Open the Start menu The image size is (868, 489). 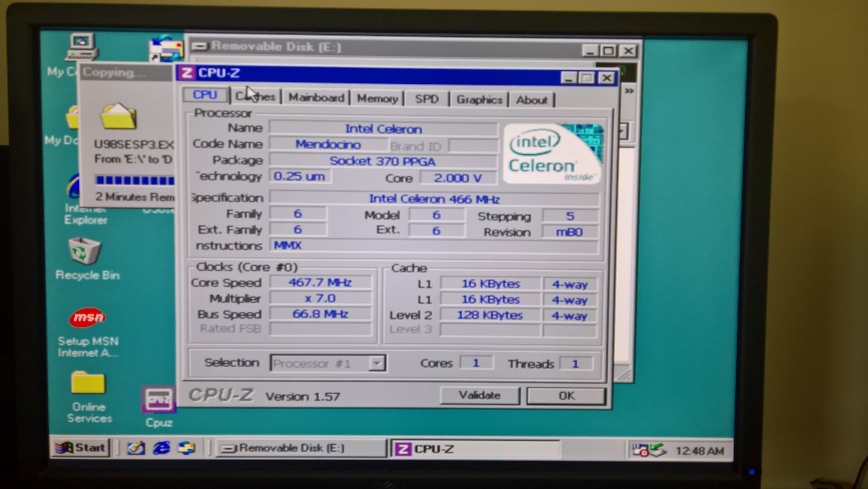point(80,448)
